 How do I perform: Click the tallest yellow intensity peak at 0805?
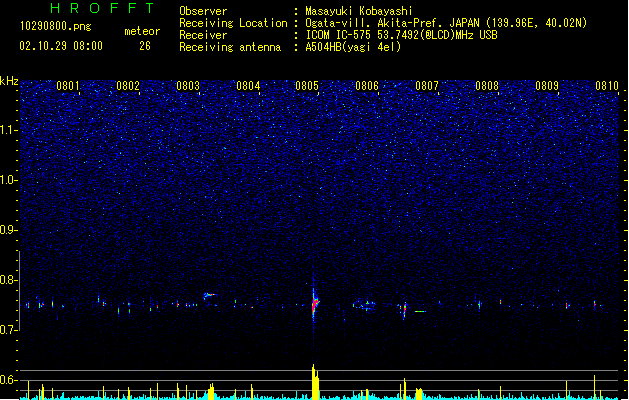coord(315,382)
